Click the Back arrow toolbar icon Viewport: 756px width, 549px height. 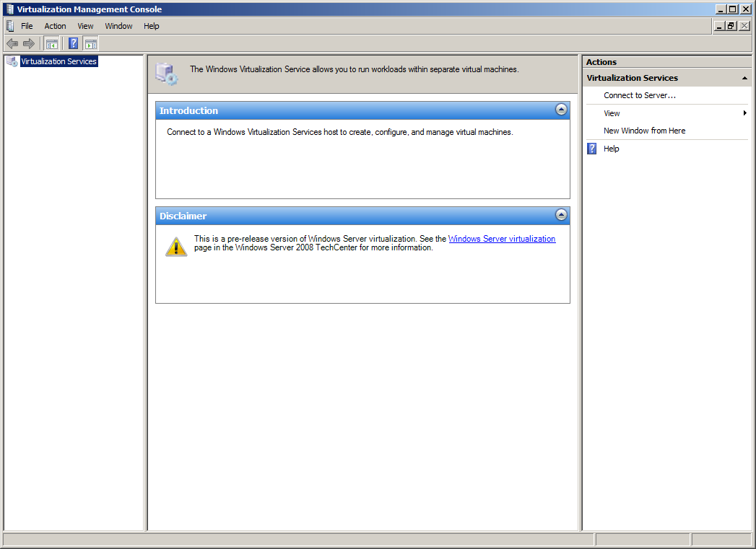tap(12, 44)
